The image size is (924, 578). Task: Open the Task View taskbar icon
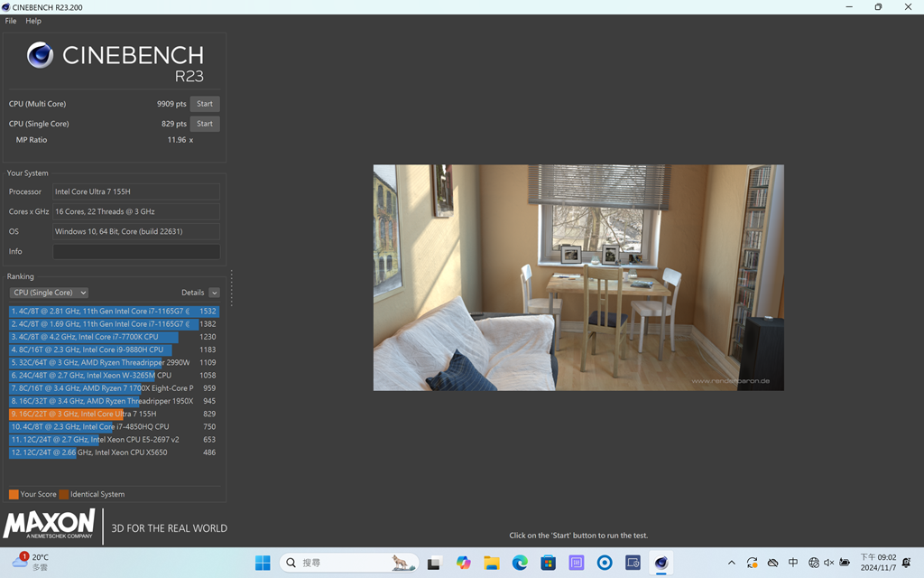point(434,563)
